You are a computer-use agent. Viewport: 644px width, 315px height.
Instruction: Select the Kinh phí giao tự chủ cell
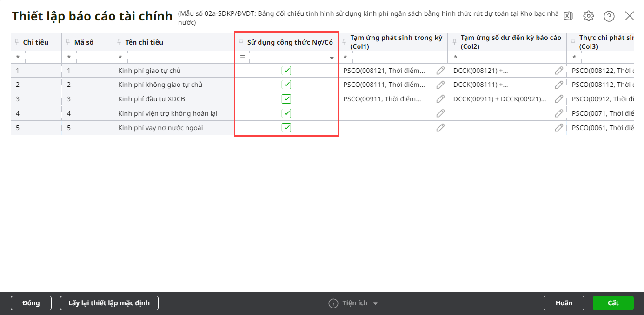pyautogui.click(x=173, y=71)
